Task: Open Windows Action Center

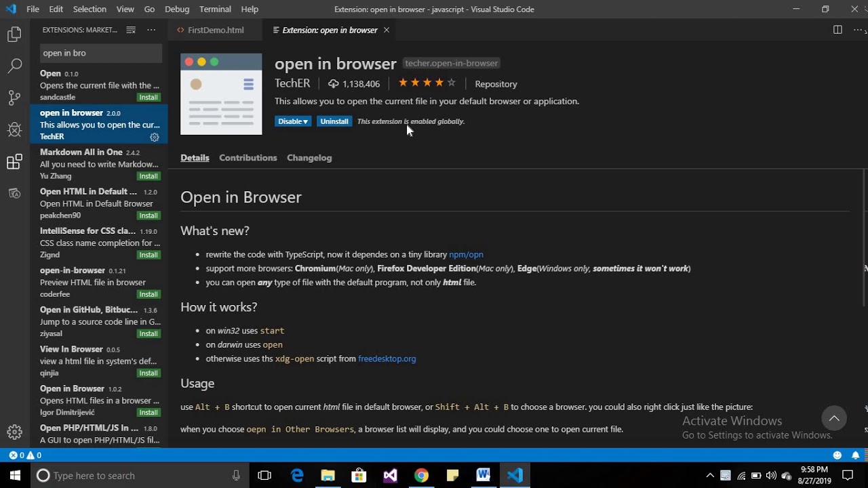Action: 848,475
